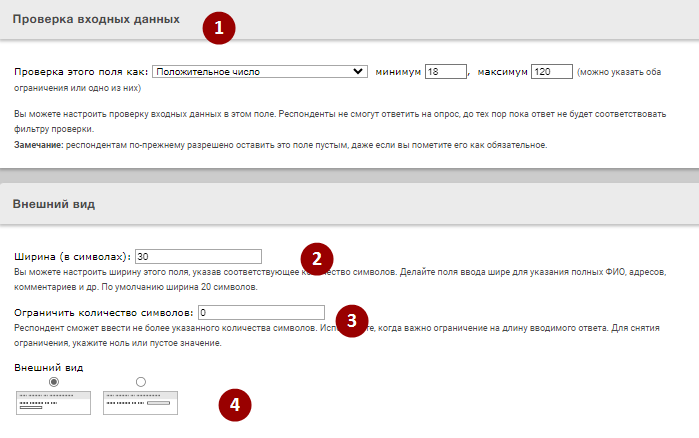Viewport: 699px width, 438px height.
Task: Open the 'Положительное число' validation dropdown
Action: click(260, 72)
